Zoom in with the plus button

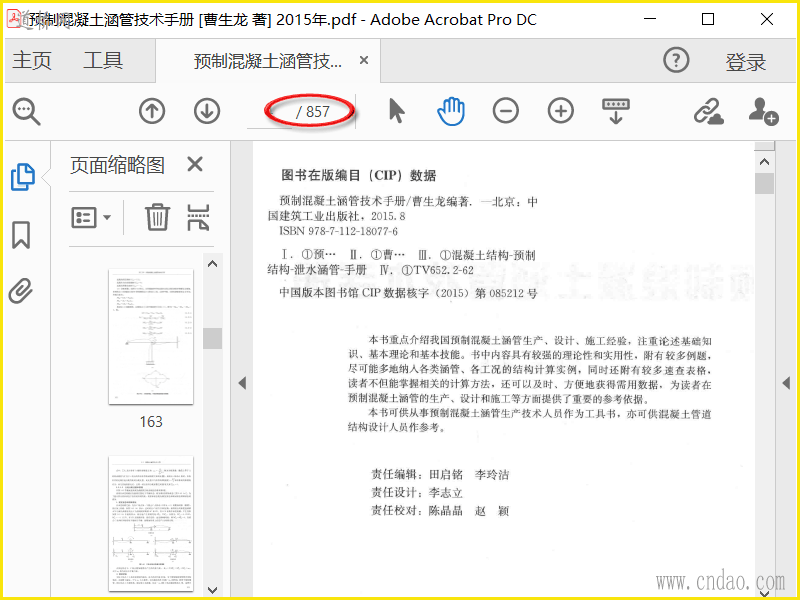[561, 111]
